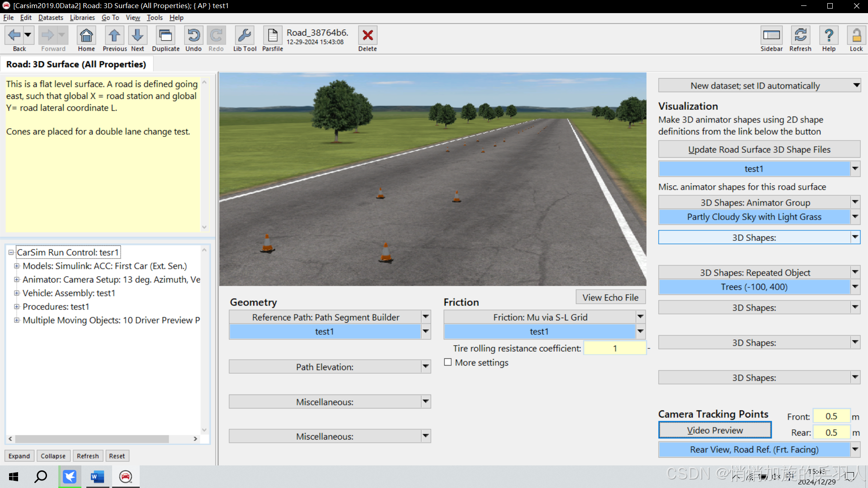Open the Parsfile document icon

point(273,36)
